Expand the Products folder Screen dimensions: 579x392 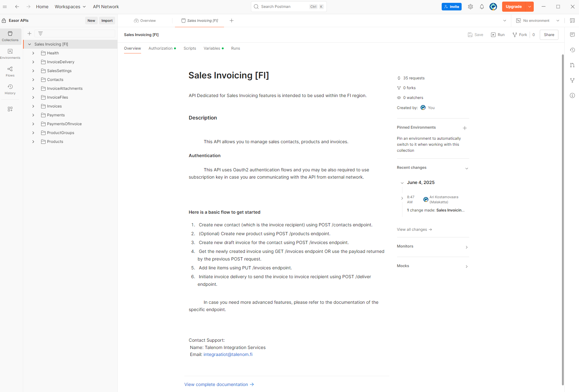(x=33, y=142)
